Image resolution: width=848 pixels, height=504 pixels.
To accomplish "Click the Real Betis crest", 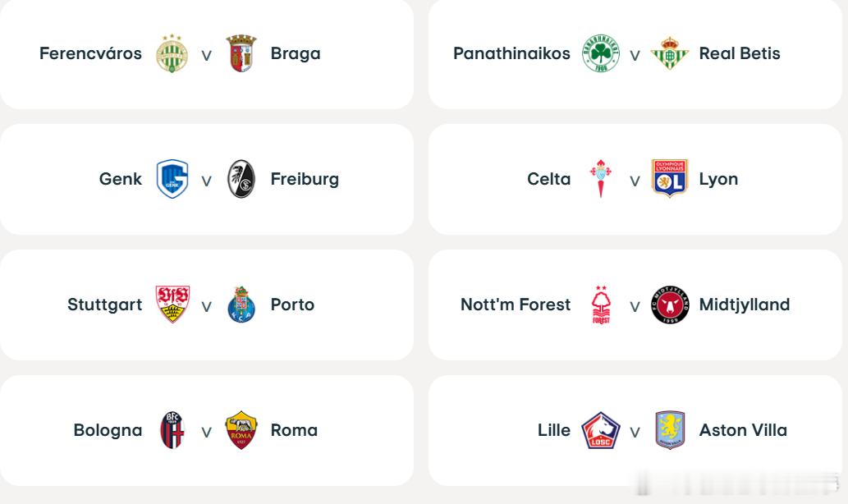I will click(670, 53).
